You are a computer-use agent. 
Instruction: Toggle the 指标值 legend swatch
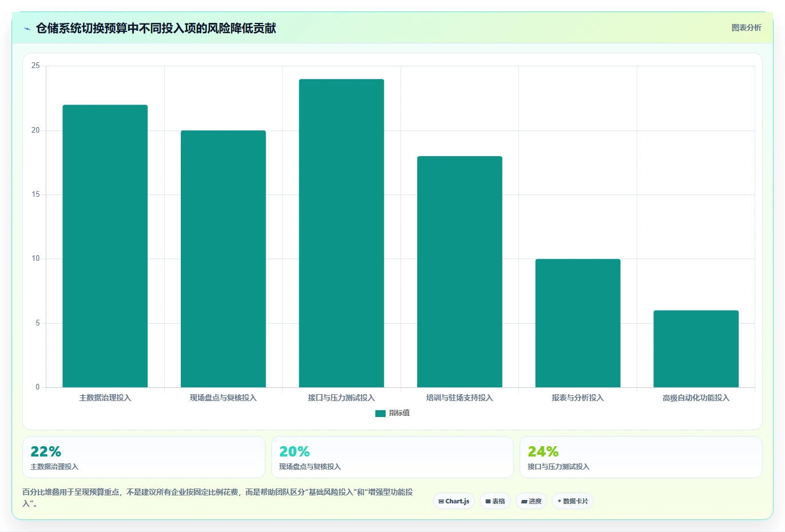coord(380,413)
